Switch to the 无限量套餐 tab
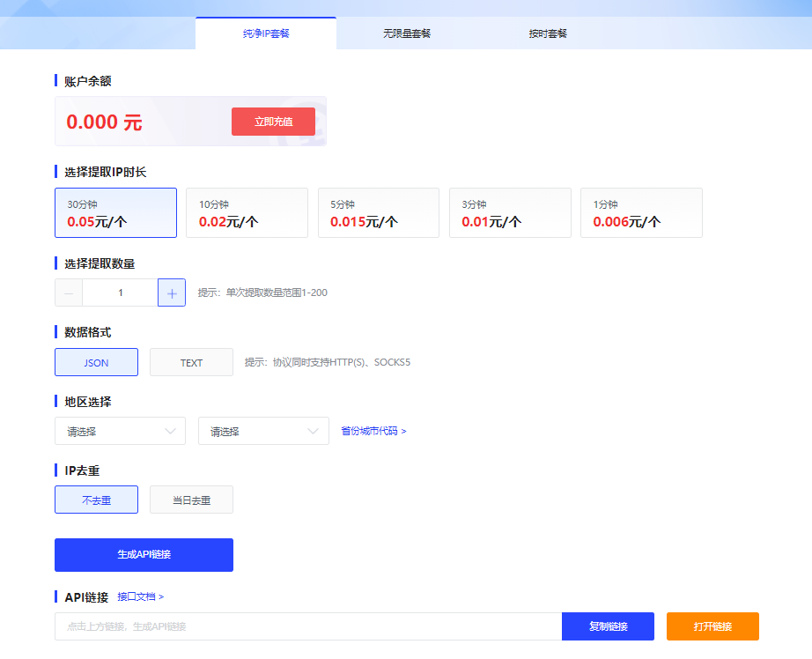 point(407,33)
